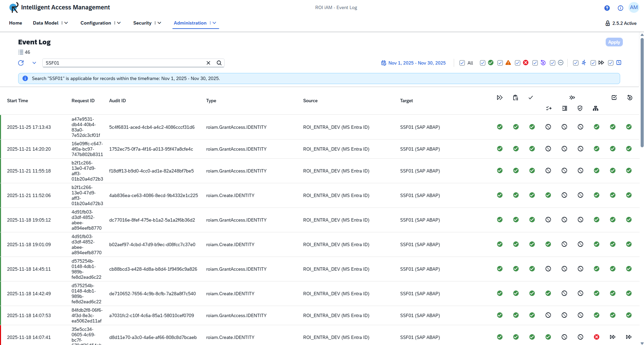Open the Data Model dropdown
Viewport: 644px width, 345px height.
(66, 23)
